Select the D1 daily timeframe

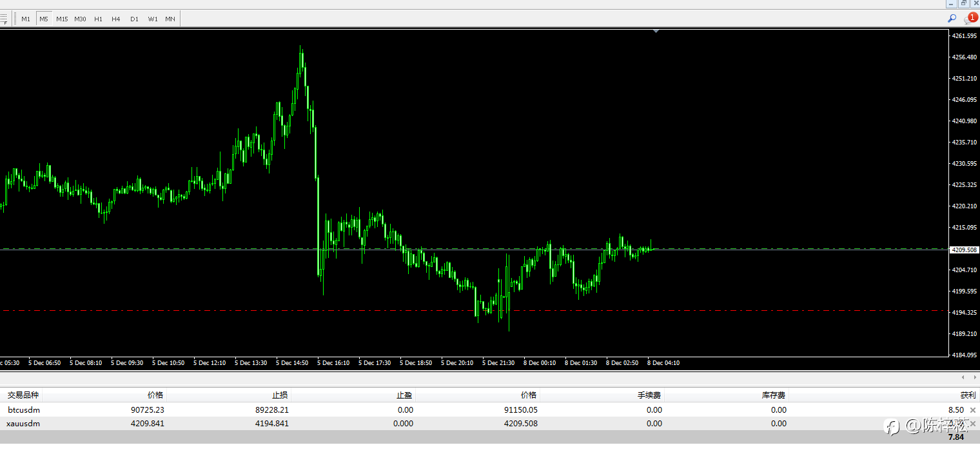coord(134,19)
